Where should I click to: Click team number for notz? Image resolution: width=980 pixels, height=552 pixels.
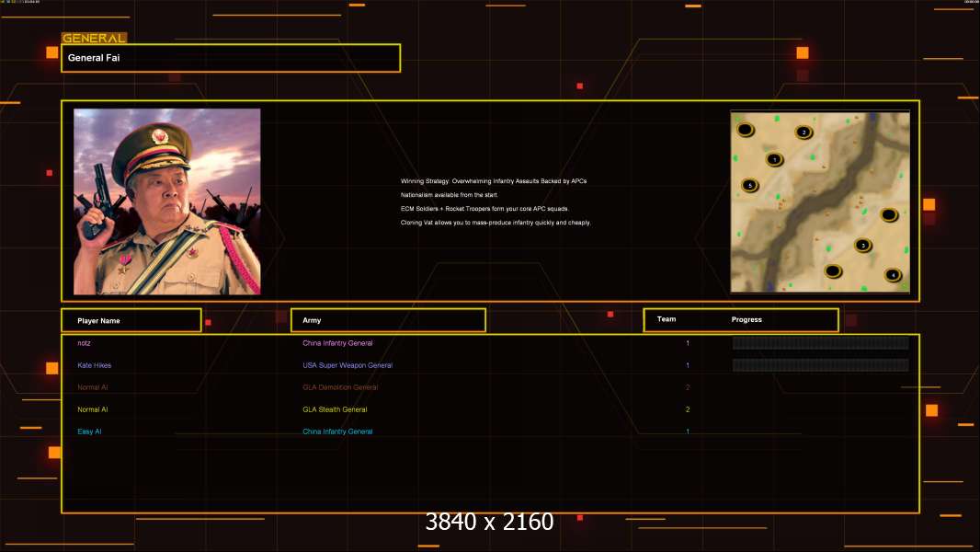pyautogui.click(x=688, y=343)
